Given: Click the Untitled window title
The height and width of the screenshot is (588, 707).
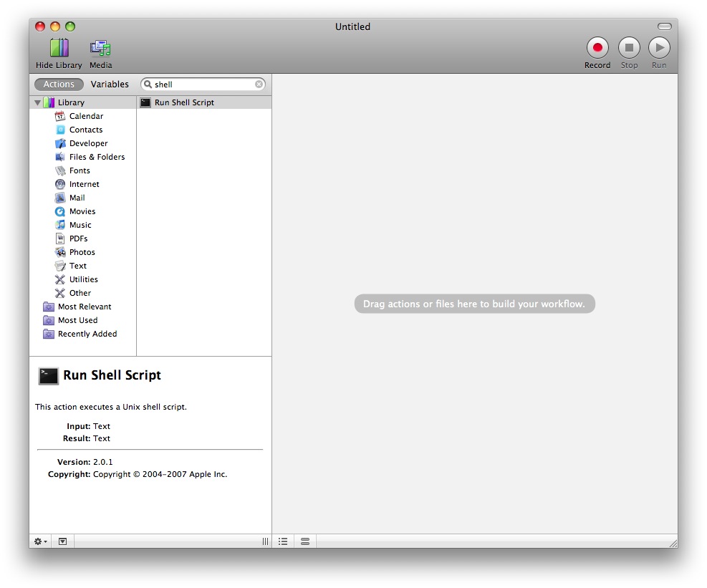Looking at the screenshot, I should tap(352, 26).
